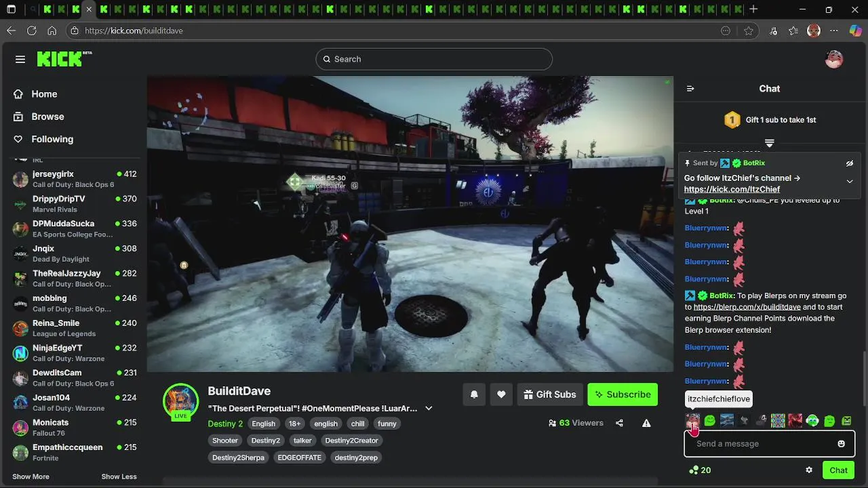Click Show More in sidebar

coord(31,476)
